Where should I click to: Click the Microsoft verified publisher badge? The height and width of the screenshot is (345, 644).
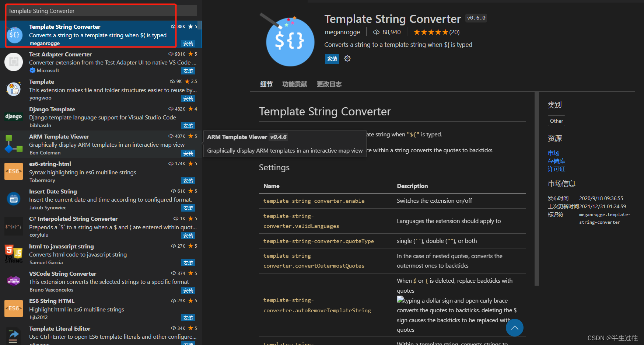point(32,70)
